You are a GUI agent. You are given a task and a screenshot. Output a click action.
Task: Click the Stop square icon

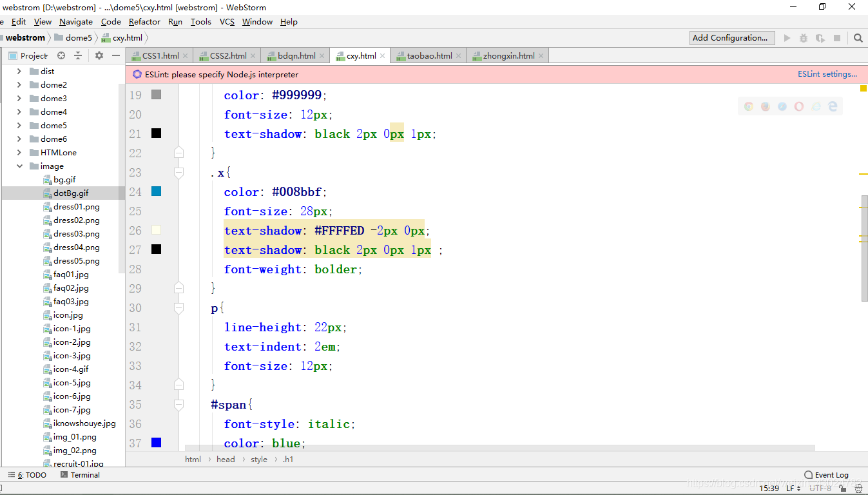pyautogui.click(x=837, y=38)
